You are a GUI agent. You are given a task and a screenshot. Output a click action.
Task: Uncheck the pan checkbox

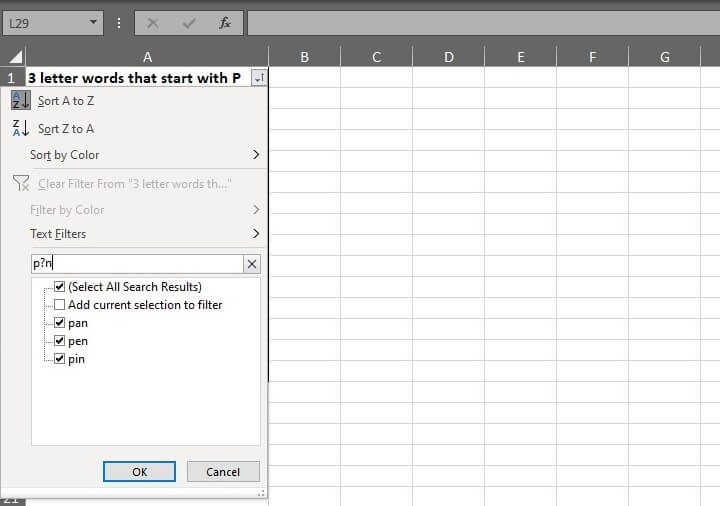click(x=60, y=323)
